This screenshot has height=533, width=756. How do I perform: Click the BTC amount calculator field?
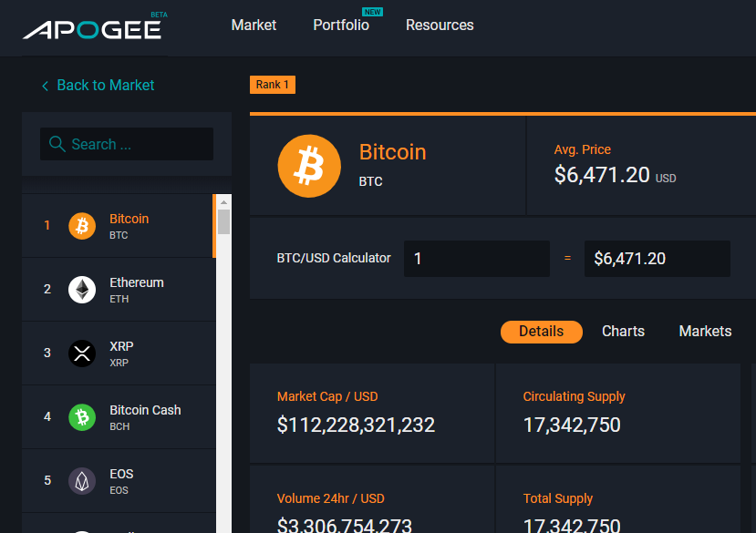click(477, 259)
